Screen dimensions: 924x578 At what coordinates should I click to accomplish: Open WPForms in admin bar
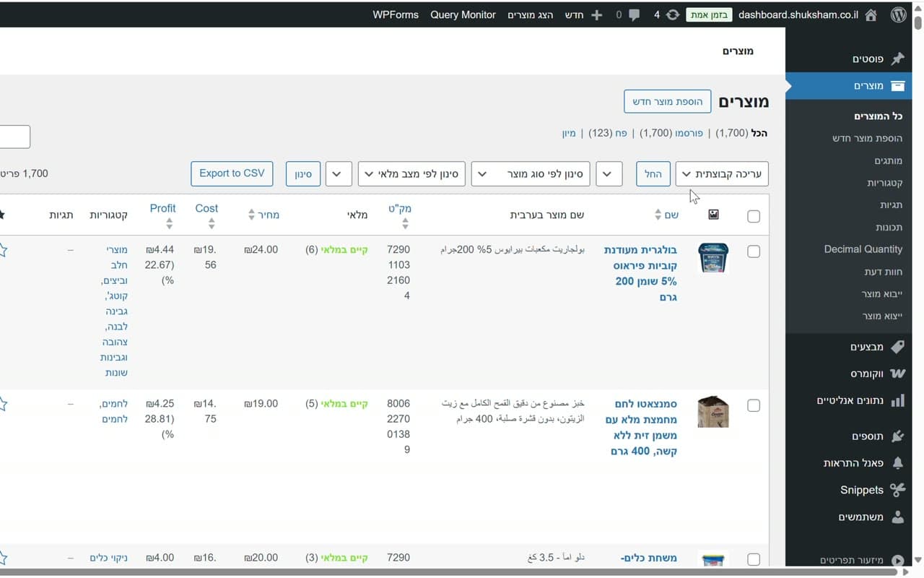(x=396, y=14)
